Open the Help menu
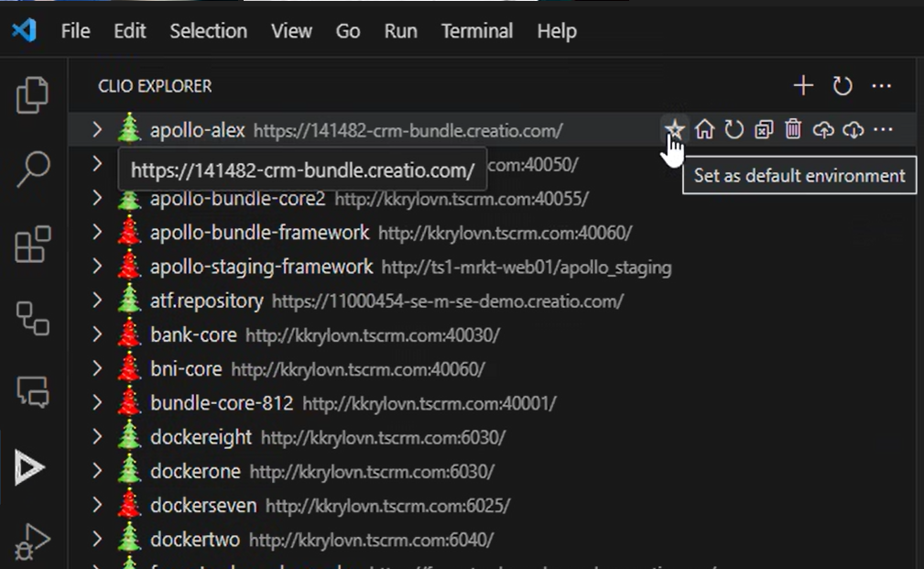The image size is (924, 569). (x=557, y=30)
